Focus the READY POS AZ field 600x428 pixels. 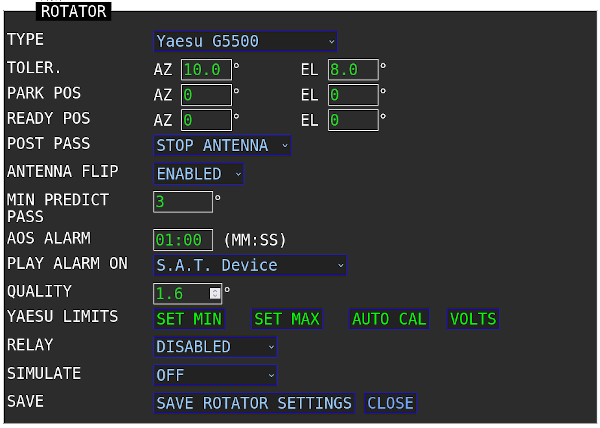pos(205,120)
